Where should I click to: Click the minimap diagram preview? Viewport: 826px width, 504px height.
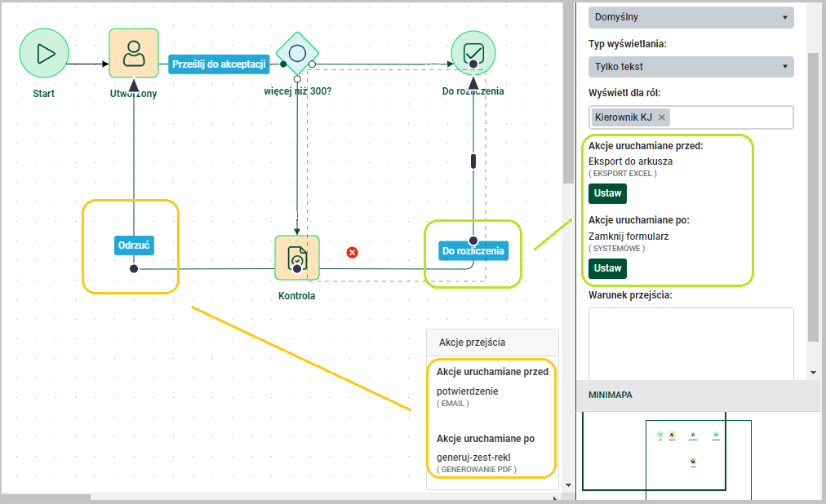[x=692, y=453]
